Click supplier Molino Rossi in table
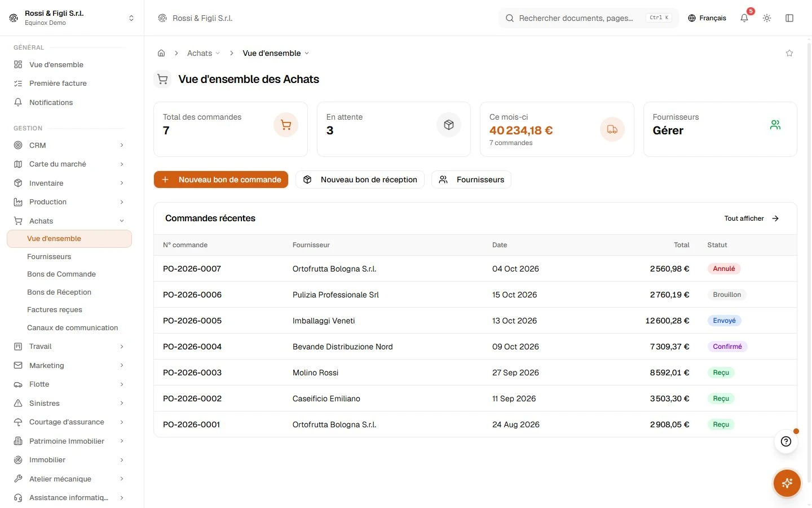The height and width of the screenshot is (508, 812). 315,373
